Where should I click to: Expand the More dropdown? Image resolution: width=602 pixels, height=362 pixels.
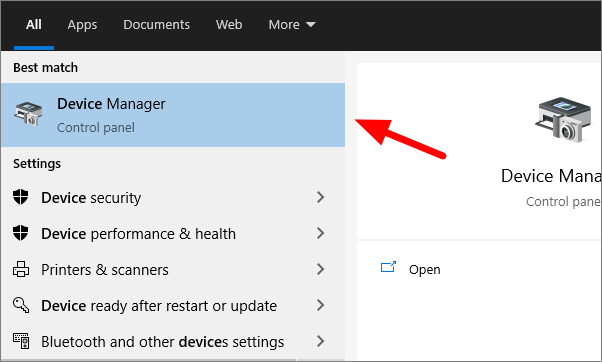(x=292, y=25)
